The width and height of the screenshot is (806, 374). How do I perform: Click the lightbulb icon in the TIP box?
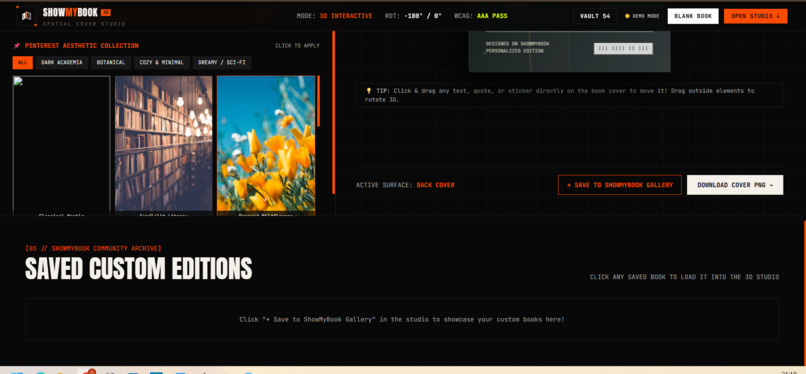369,90
